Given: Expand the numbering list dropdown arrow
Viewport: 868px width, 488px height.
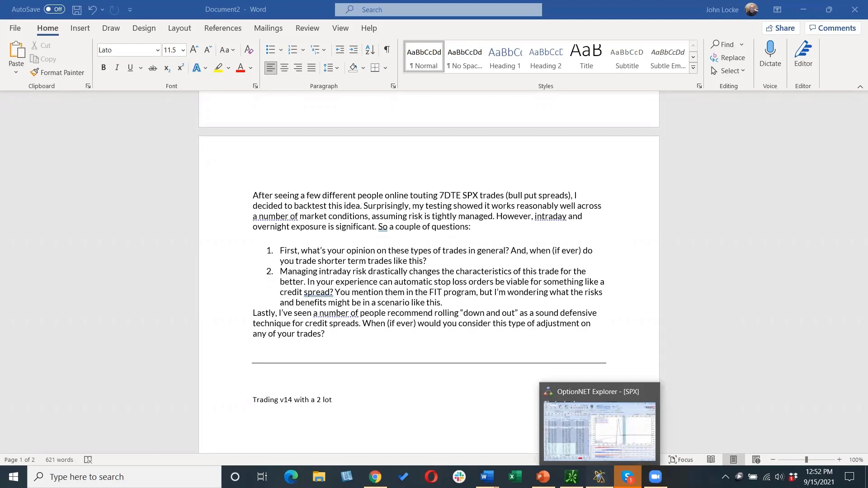Looking at the screenshot, I should coord(303,50).
